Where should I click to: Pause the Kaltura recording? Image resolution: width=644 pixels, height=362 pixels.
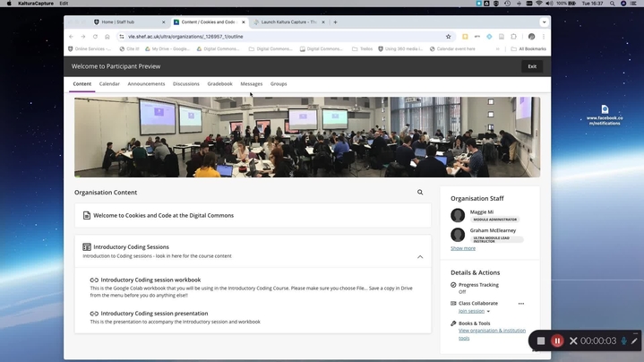(x=557, y=340)
